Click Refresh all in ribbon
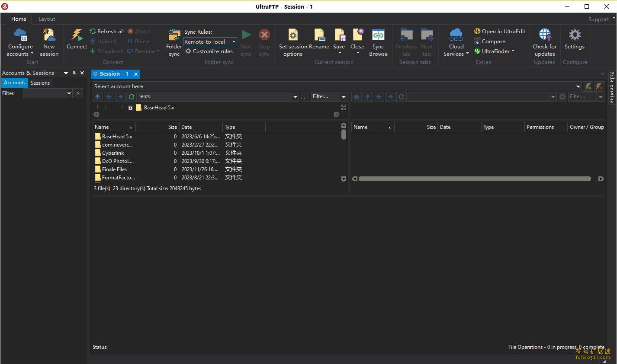Screen dimensions: 617x364 [x=106, y=31]
